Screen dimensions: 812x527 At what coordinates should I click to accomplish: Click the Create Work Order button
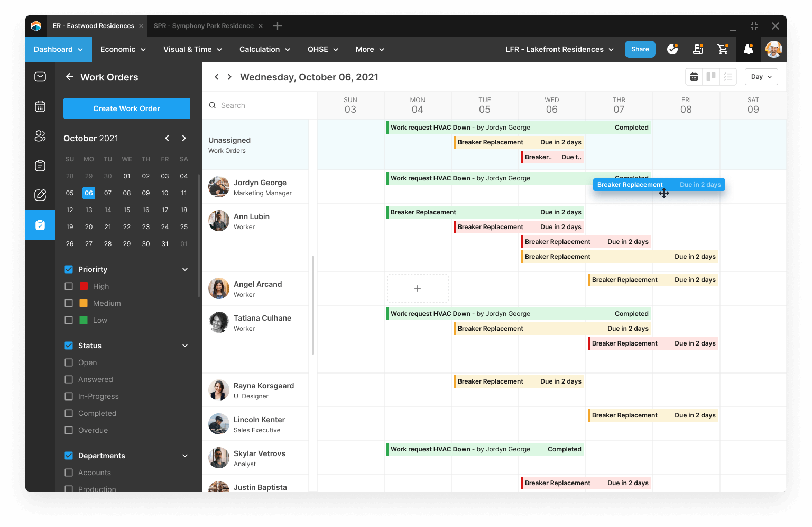point(127,108)
